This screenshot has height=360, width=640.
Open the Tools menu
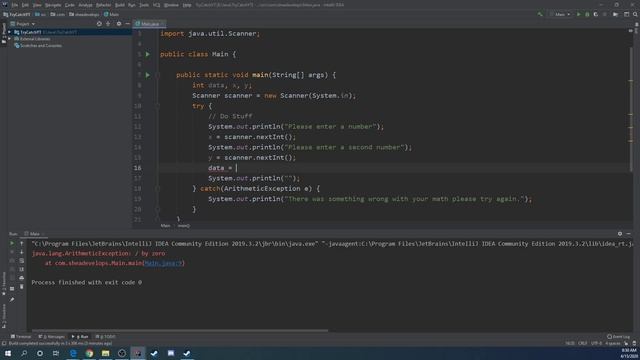pyautogui.click(x=144, y=5)
